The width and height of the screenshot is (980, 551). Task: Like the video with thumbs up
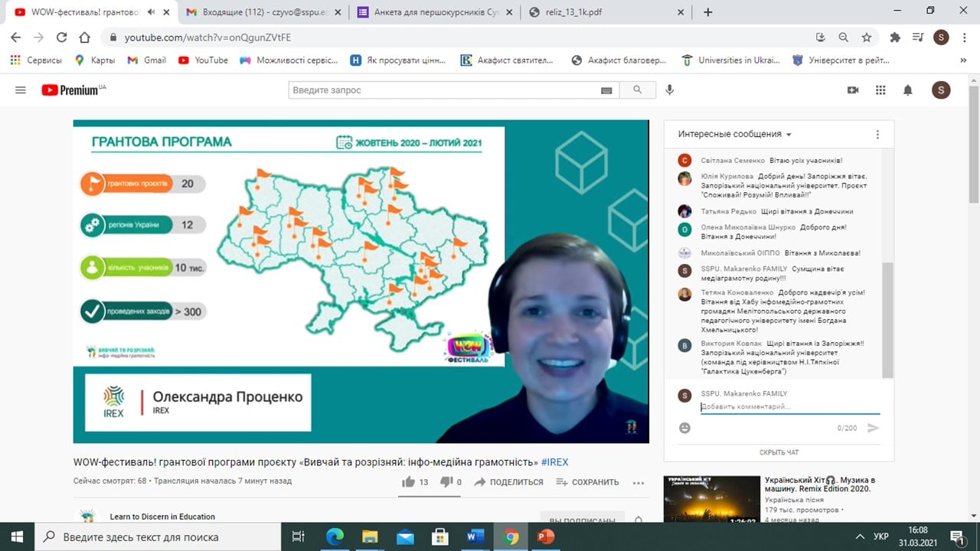(x=409, y=482)
